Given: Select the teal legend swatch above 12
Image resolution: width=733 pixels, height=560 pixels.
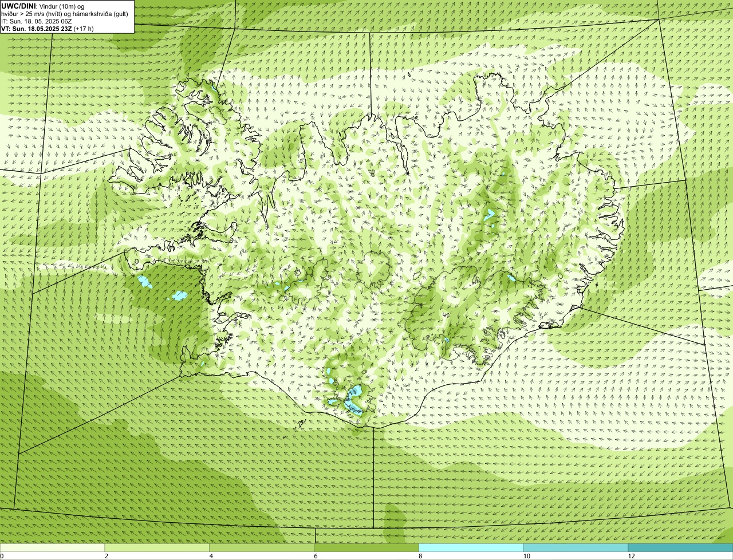Looking at the screenshot, I should tap(680, 547).
